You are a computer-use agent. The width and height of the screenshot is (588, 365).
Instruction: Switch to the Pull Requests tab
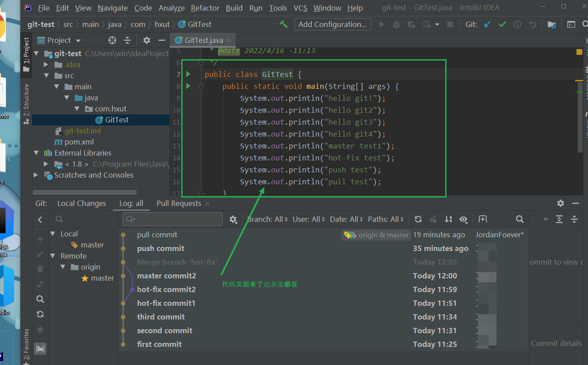point(179,203)
